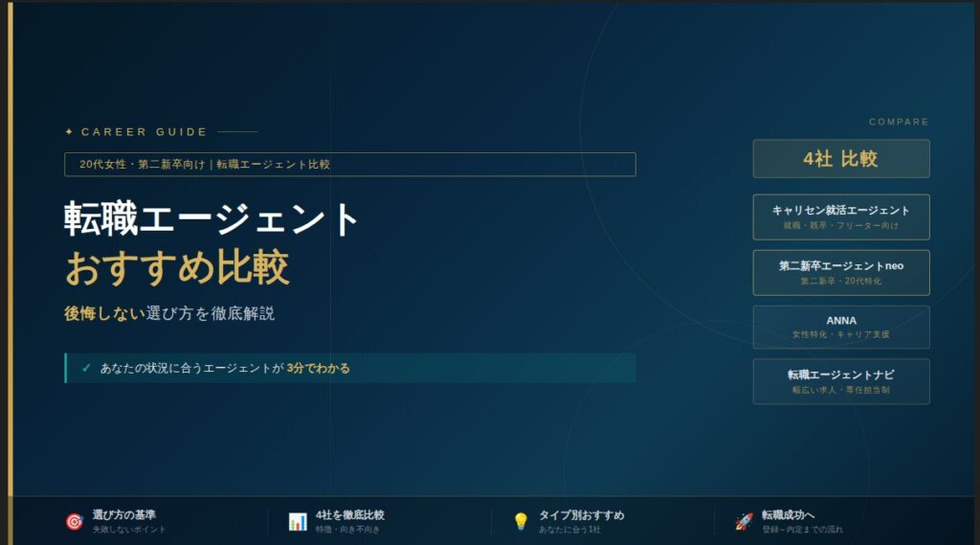Click the 失敗しないポイント caption
Image resolution: width=980 pixels, height=545 pixels.
(x=129, y=530)
